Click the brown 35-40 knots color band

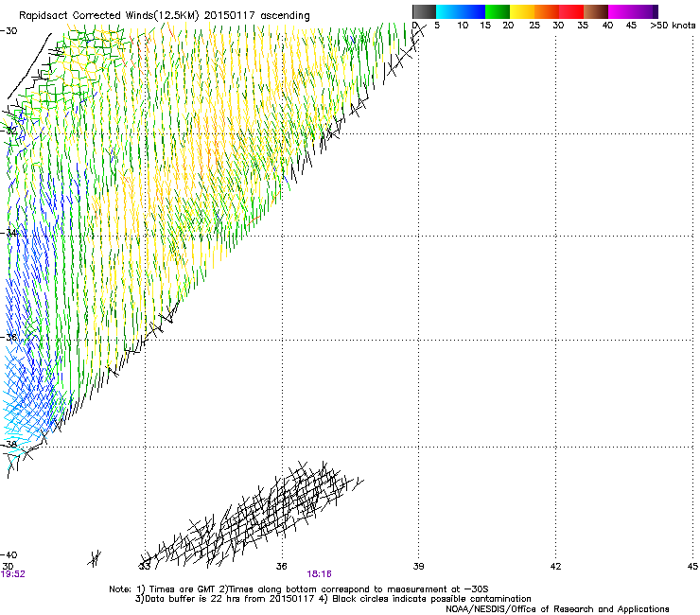(596, 11)
